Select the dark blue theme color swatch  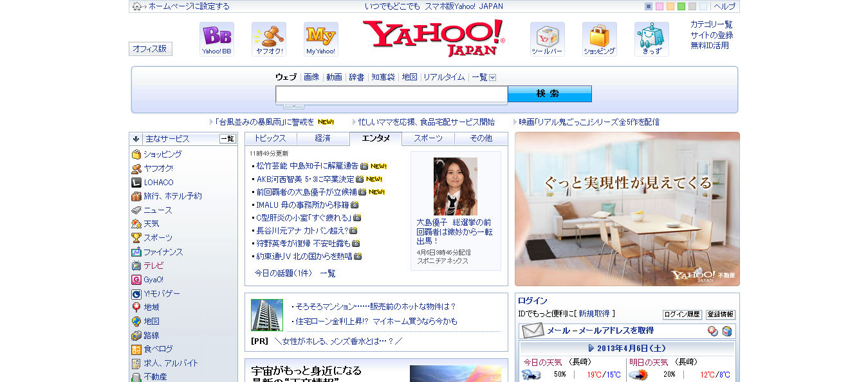(x=649, y=6)
